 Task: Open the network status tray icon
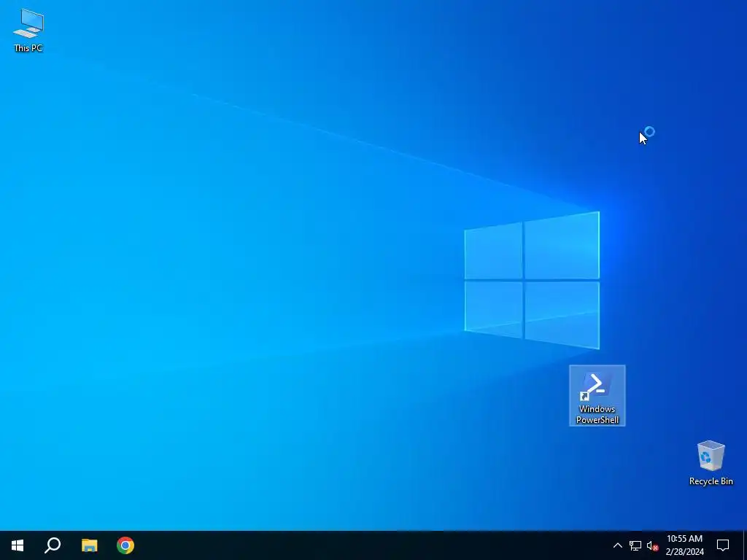tap(635, 545)
